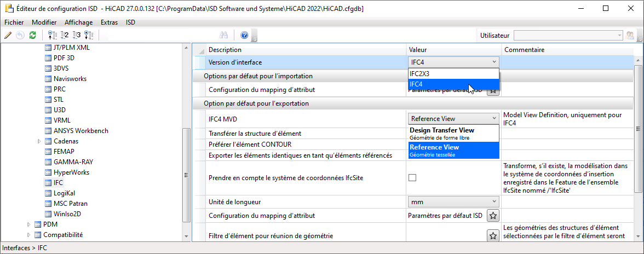Click the Utilisateur combo box field
The image size is (644, 254).
pyautogui.click(x=568, y=35)
